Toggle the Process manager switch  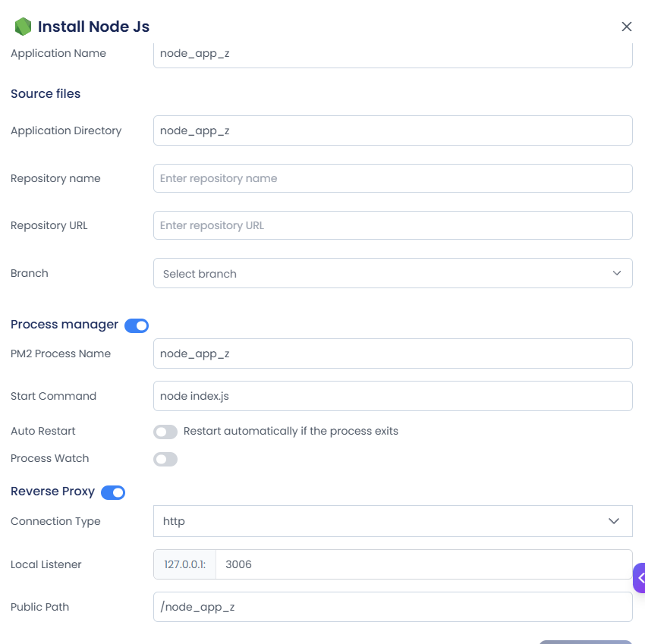(137, 325)
